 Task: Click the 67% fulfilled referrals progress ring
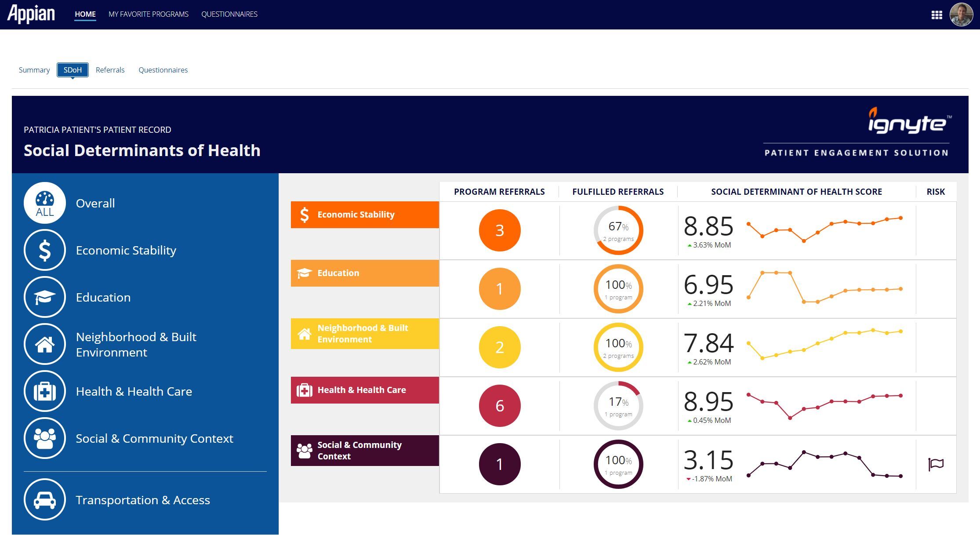(618, 230)
